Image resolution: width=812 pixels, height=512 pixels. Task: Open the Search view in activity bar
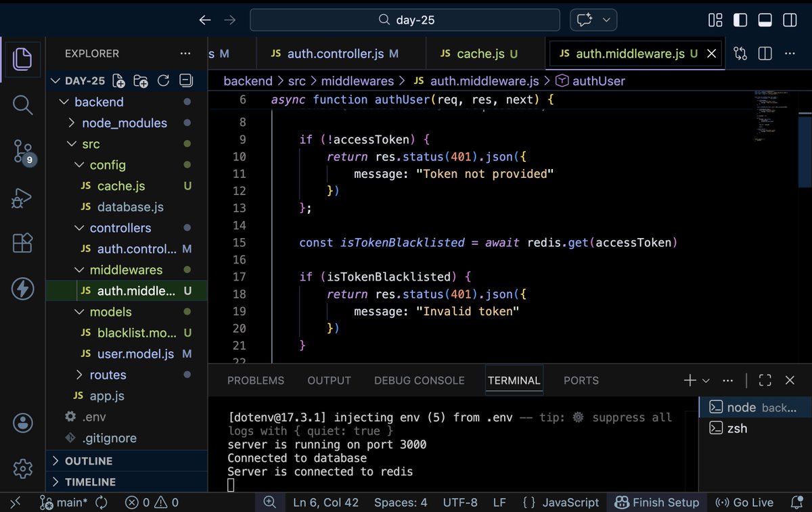point(22,105)
